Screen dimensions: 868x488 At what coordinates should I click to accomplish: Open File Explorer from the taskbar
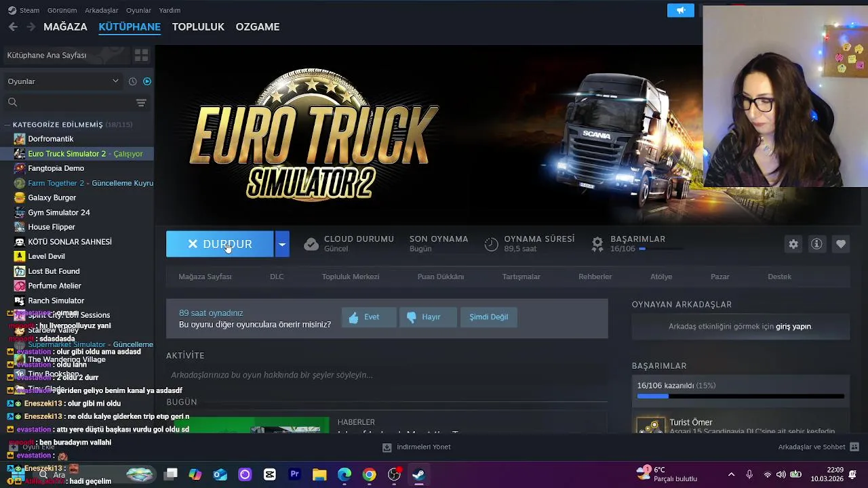pos(319,474)
